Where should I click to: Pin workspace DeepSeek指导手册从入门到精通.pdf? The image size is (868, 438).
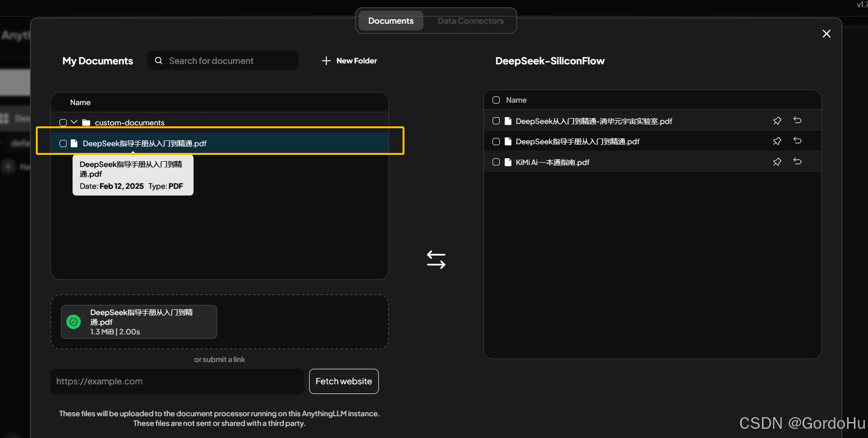pyautogui.click(x=777, y=141)
